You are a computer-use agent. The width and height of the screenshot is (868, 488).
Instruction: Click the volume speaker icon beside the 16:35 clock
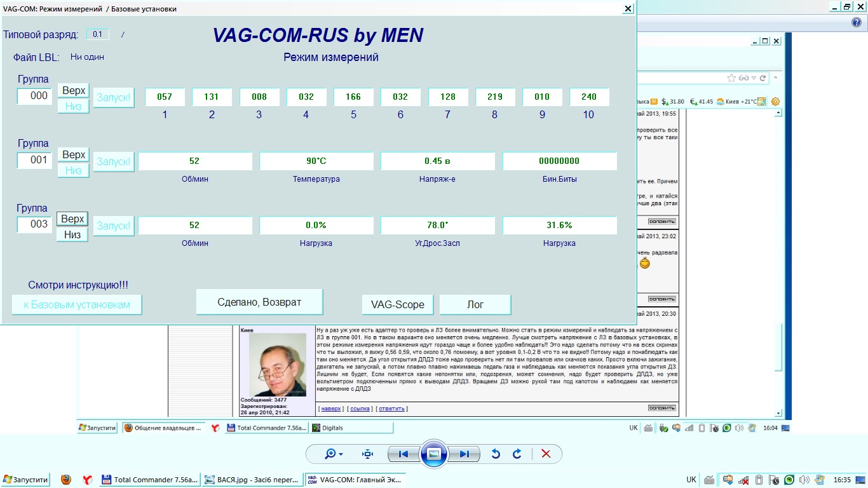coord(804,480)
